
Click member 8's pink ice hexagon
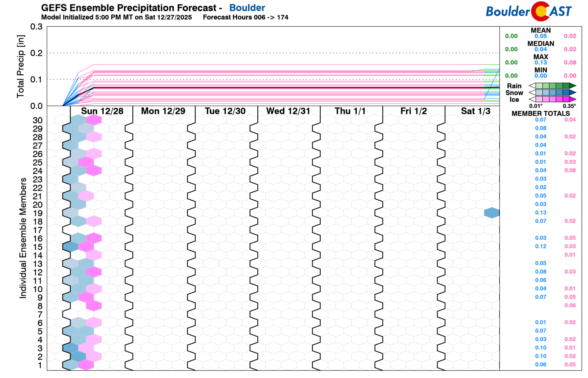tap(94, 306)
